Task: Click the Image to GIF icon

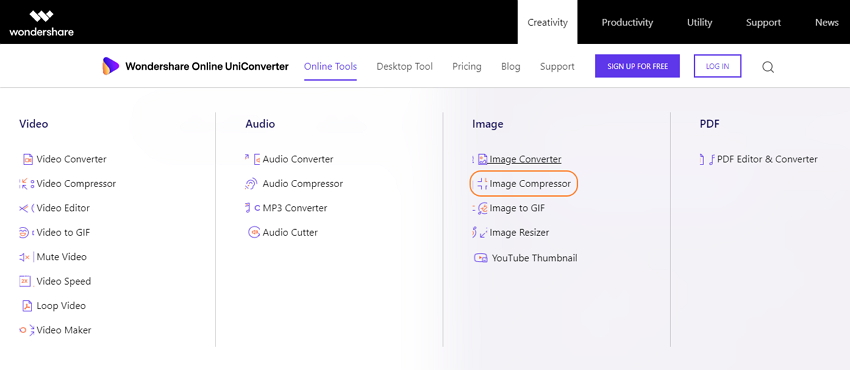Action: pyautogui.click(x=480, y=208)
